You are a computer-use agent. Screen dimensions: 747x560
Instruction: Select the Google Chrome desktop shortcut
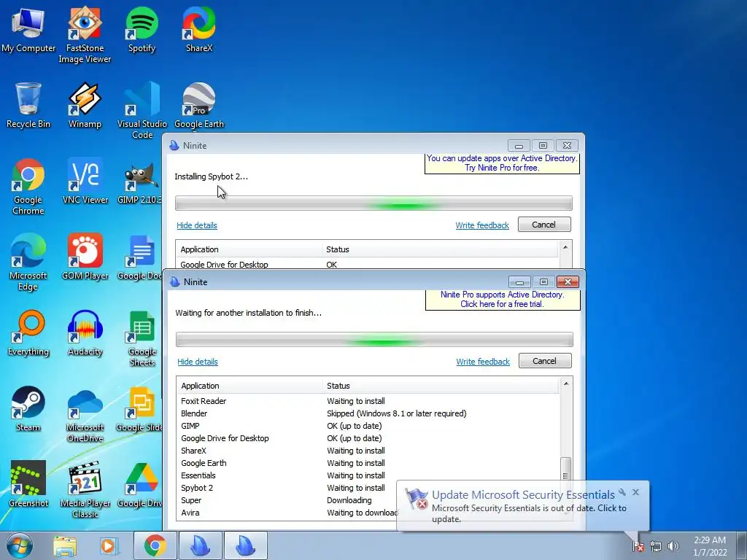click(28, 186)
